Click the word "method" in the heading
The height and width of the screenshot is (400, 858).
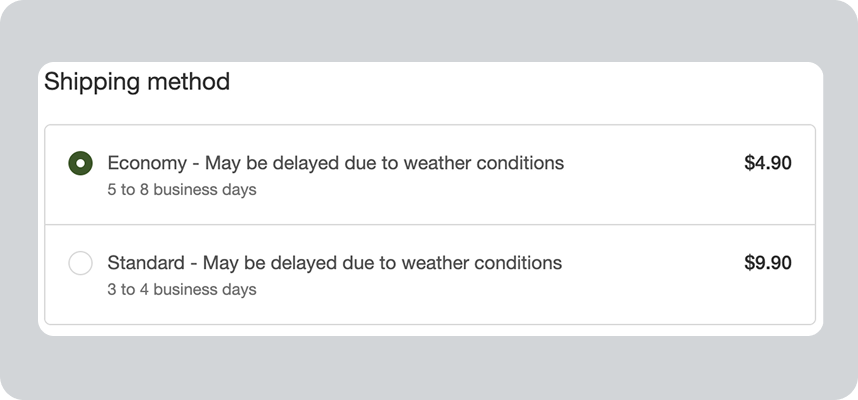[x=185, y=82]
